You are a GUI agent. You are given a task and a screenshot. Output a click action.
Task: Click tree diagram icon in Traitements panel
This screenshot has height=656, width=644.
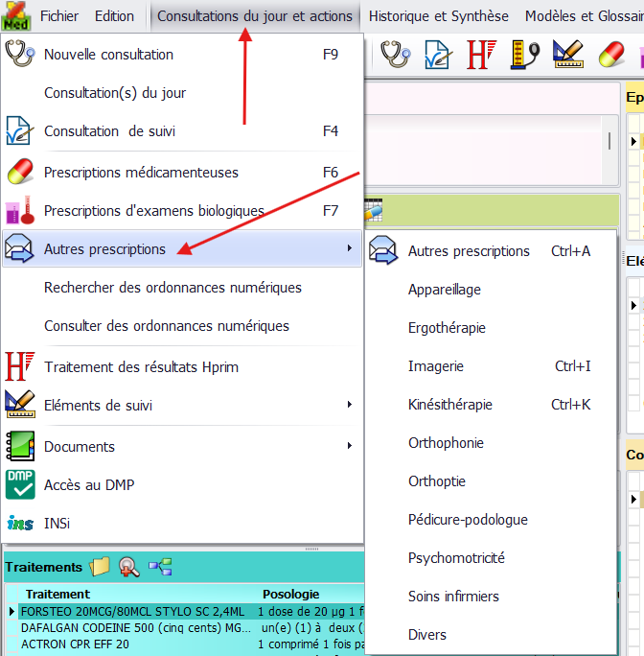[160, 567]
